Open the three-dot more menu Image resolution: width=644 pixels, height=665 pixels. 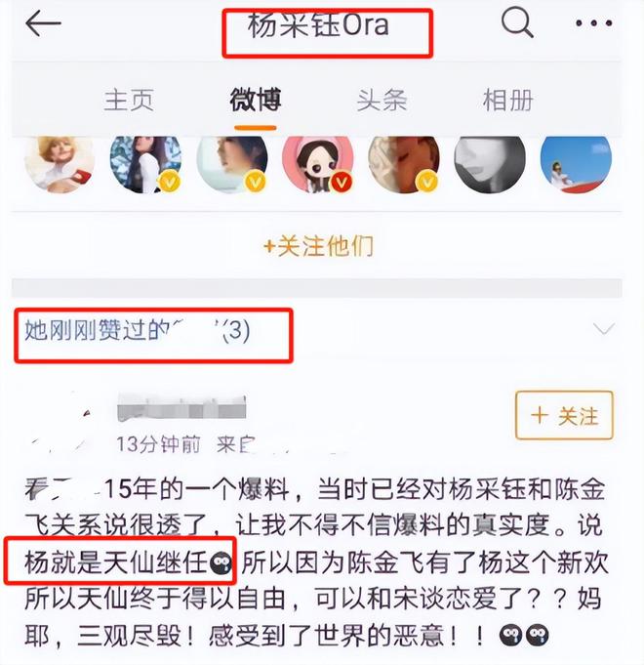(x=593, y=23)
